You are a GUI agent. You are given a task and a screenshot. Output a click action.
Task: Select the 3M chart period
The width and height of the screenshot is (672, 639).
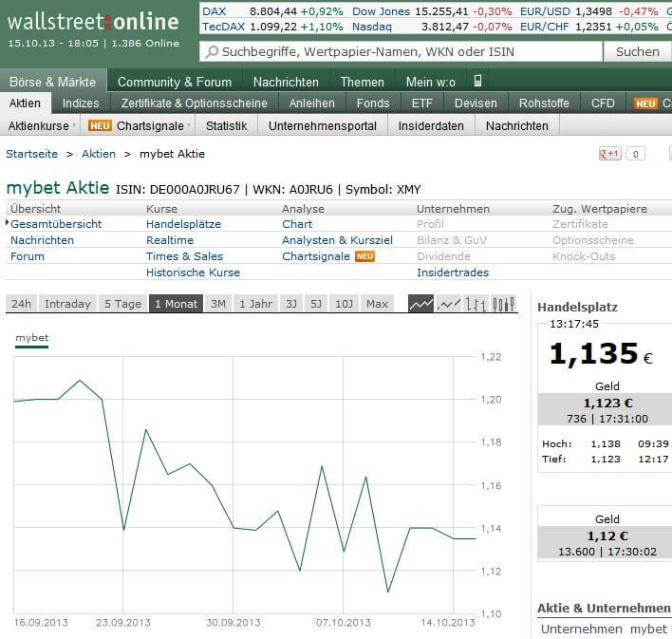pos(218,304)
